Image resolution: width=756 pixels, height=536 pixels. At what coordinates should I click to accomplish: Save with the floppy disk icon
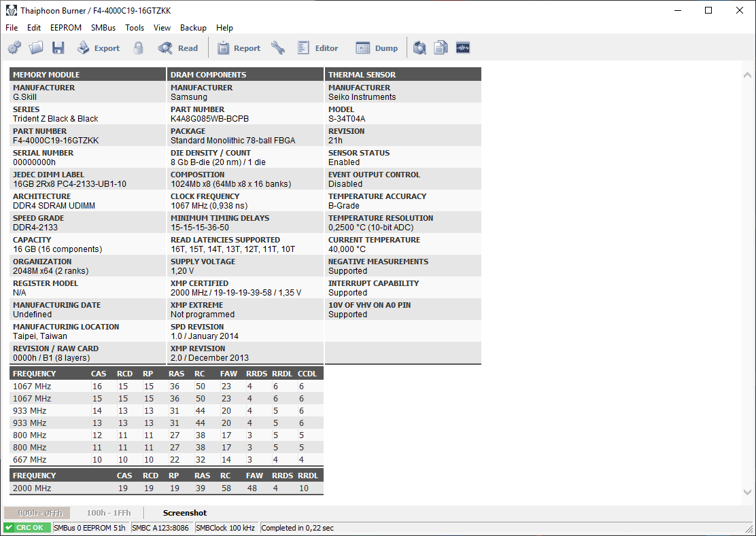[58, 48]
